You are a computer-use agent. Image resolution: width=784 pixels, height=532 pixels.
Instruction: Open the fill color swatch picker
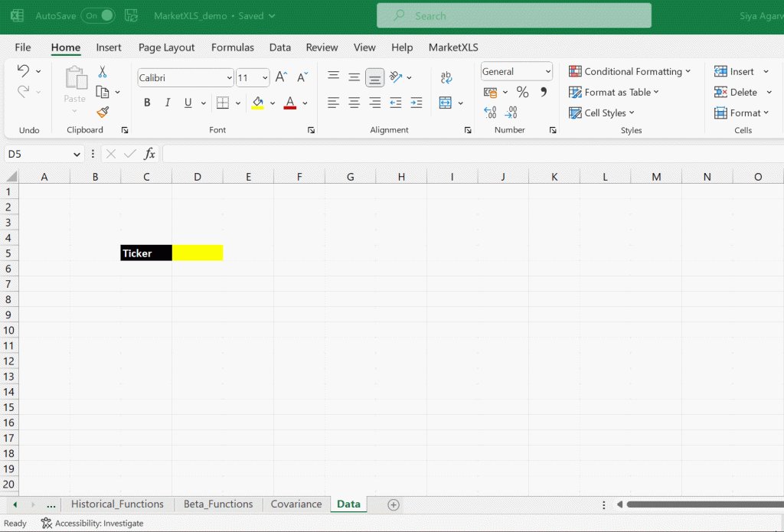pos(272,103)
